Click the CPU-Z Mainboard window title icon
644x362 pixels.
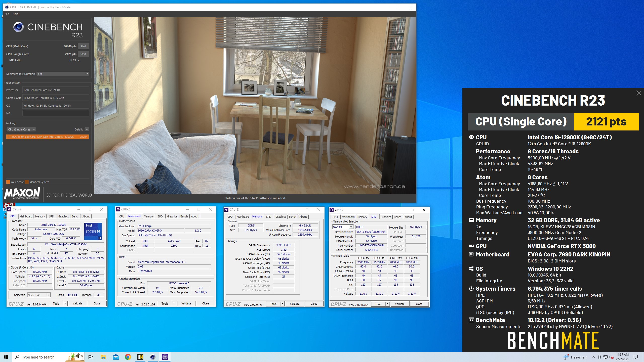click(118, 209)
